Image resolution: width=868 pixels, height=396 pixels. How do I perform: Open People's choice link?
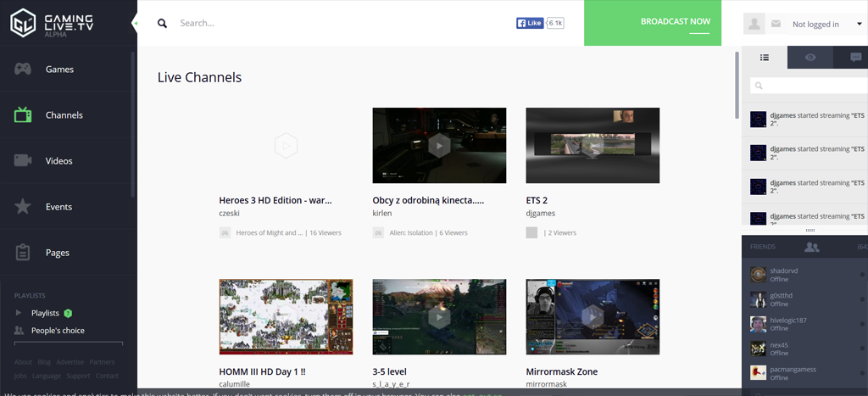[x=58, y=331]
